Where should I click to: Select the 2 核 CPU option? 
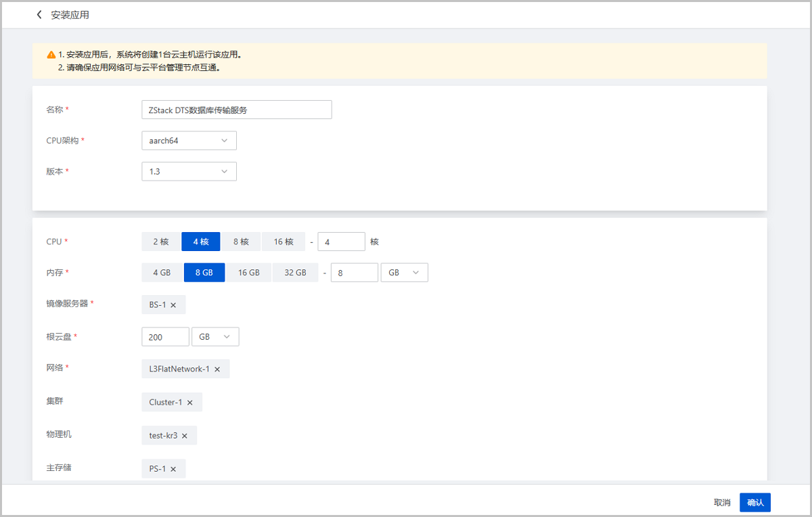click(161, 242)
